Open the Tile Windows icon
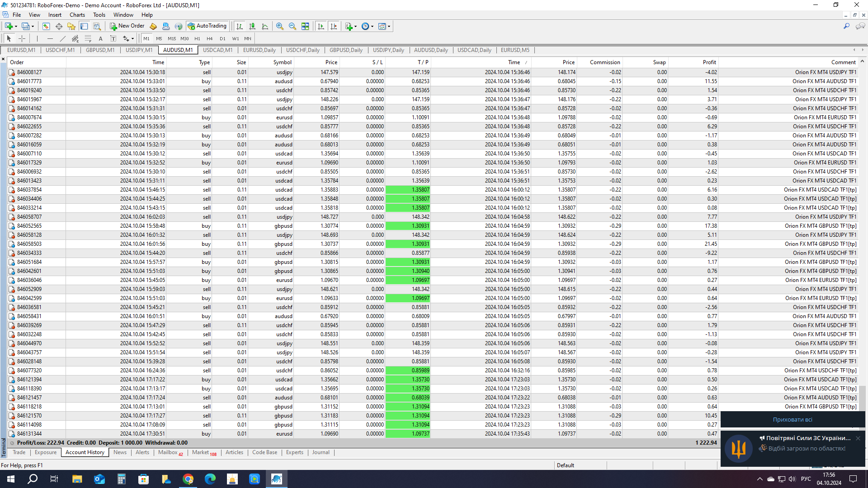This screenshot has height=488, width=868. coord(306,26)
